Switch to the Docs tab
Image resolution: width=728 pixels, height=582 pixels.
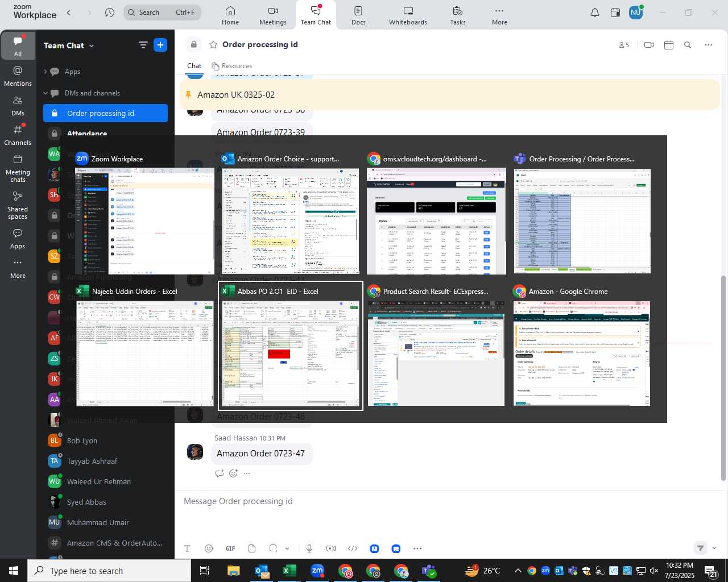point(358,15)
